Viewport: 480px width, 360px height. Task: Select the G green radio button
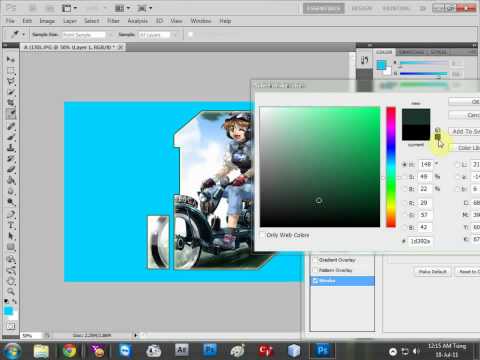(x=405, y=215)
